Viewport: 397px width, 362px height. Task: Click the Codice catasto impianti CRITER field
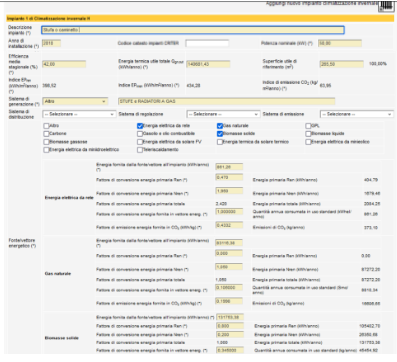pos(207,43)
